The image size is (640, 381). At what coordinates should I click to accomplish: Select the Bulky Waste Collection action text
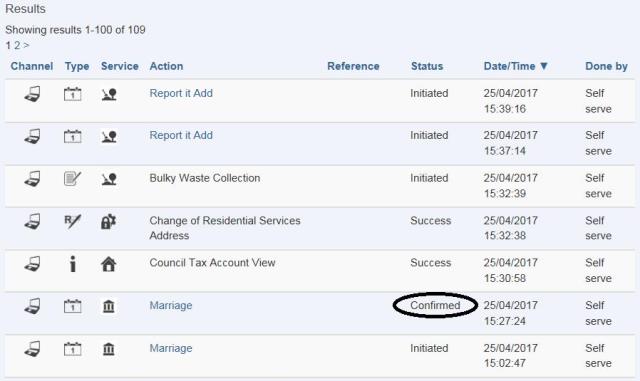point(204,178)
